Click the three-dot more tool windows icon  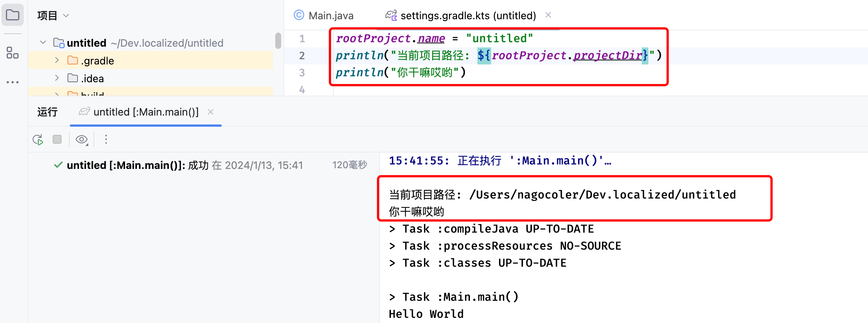click(13, 82)
